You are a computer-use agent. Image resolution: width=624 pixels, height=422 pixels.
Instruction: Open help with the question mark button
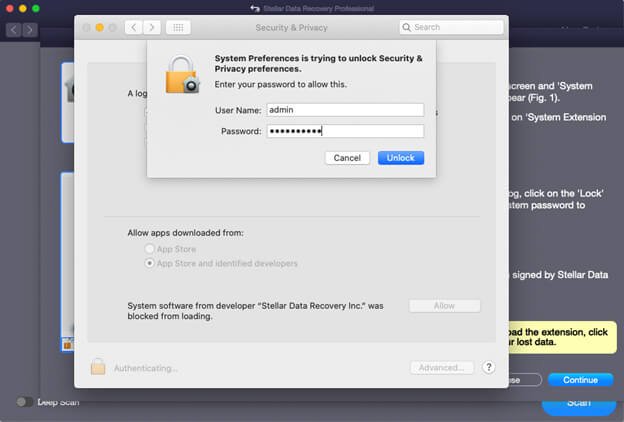pyautogui.click(x=489, y=367)
